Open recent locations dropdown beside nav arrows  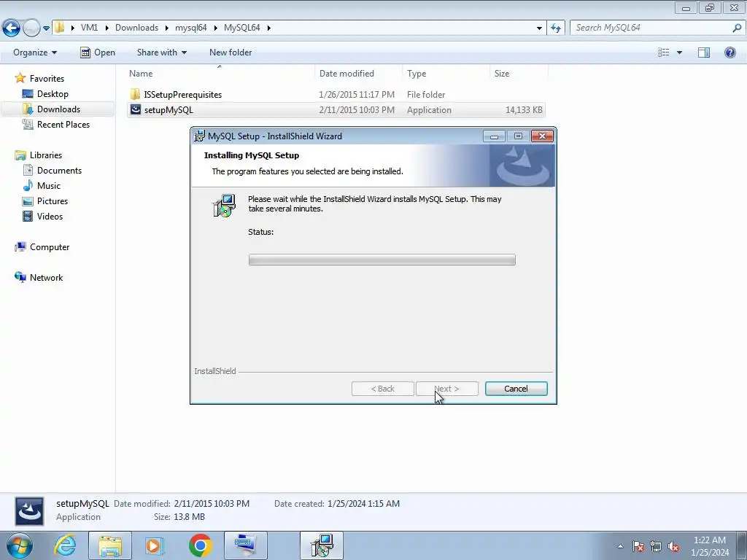tap(46, 28)
